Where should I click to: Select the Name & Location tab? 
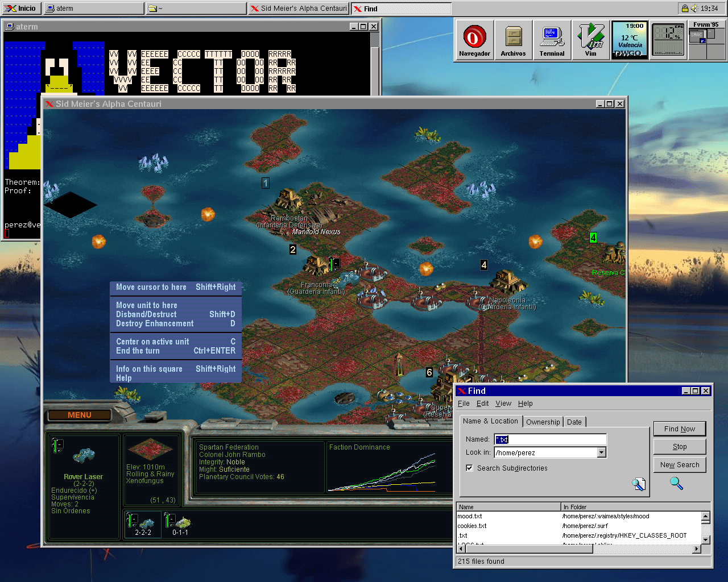pos(490,421)
